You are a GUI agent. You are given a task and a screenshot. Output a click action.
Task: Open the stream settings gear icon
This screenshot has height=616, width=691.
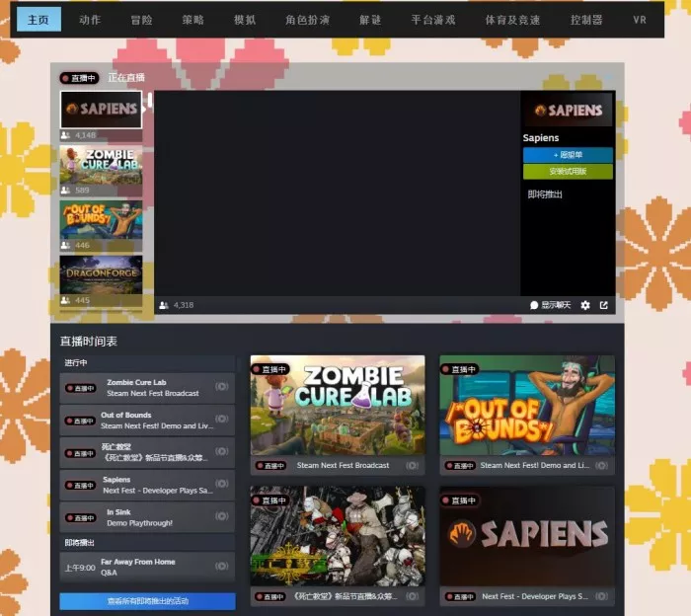pyautogui.click(x=585, y=305)
